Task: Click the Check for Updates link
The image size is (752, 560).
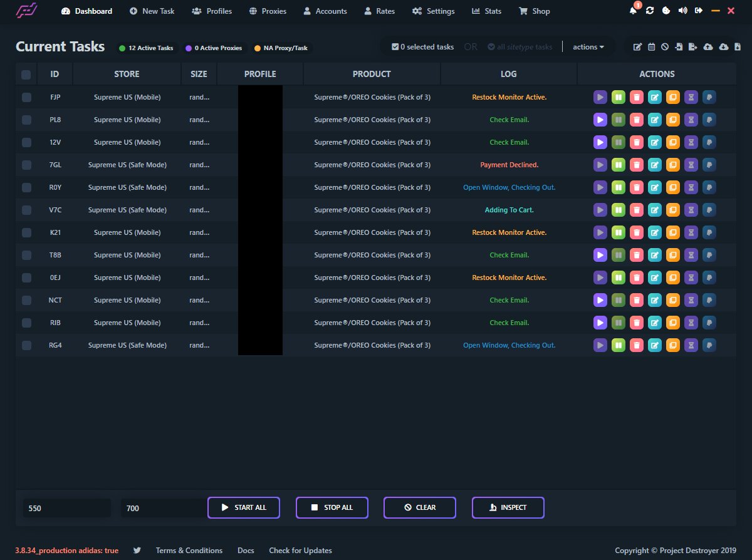Action: 301,551
